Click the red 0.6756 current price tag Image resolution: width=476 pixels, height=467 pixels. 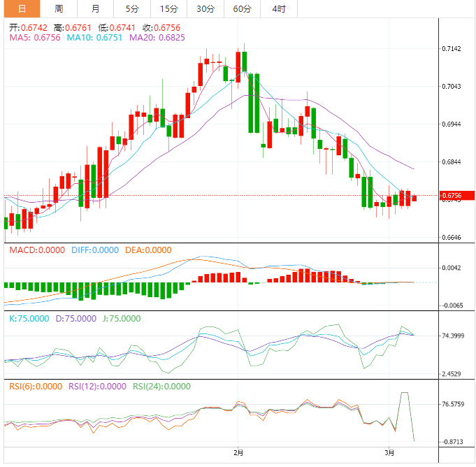[x=454, y=195]
